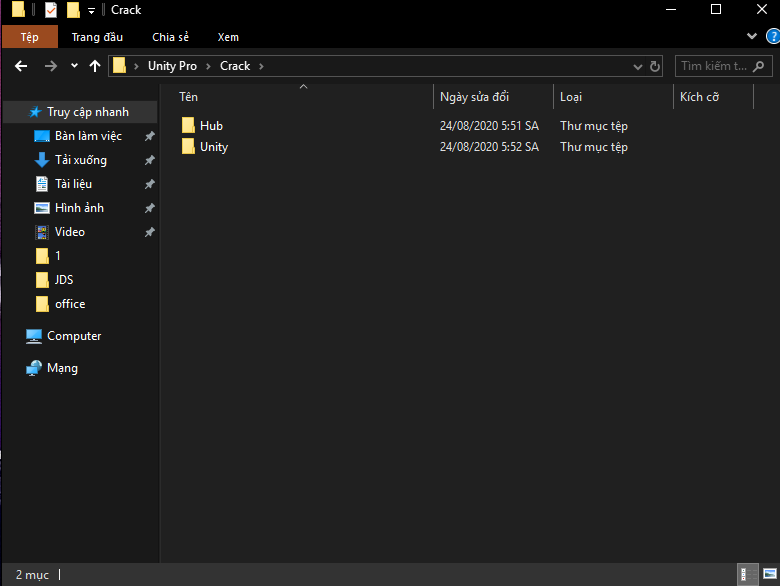Screen dimensions: 780x586
Task: Open the Hub folder
Action: click(211, 126)
